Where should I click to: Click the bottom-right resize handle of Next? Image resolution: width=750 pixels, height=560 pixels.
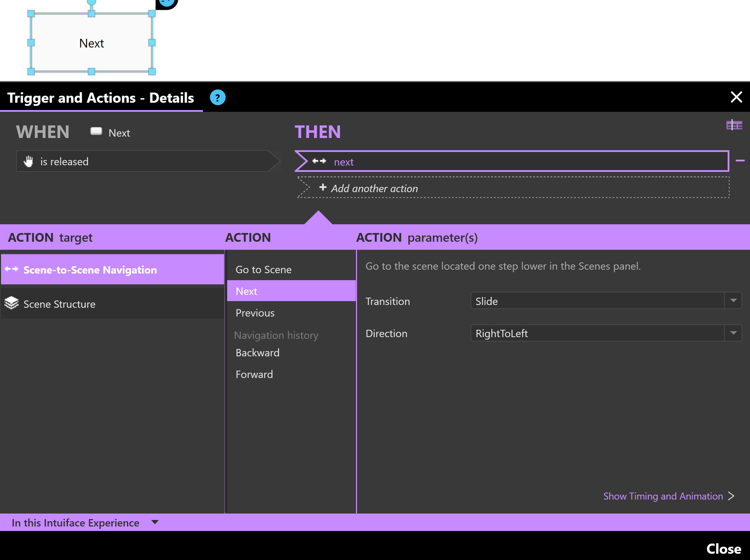point(152,72)
